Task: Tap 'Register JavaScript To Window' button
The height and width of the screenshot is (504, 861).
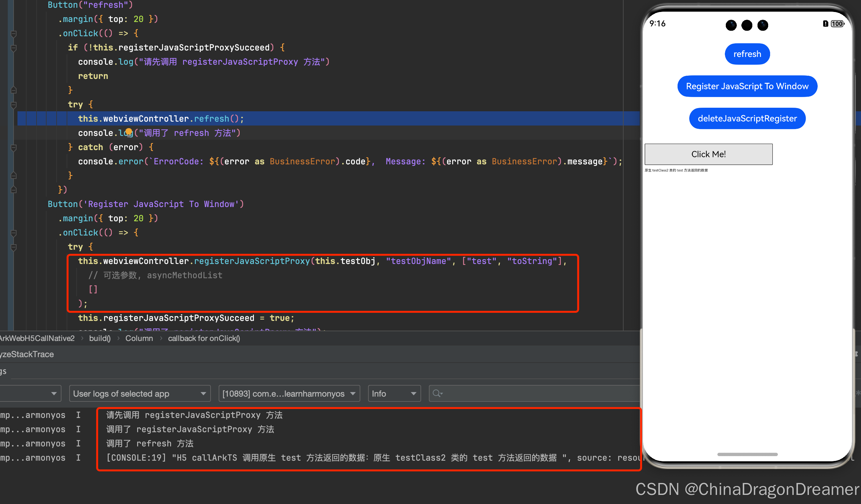Action: [x=747, y=86]
